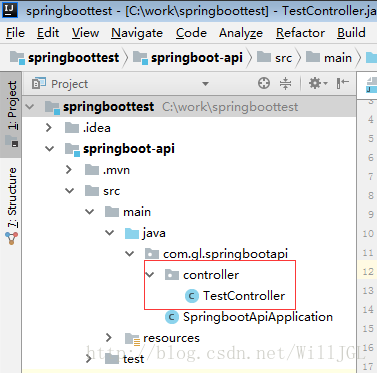Open the View menu
Image resolution: width=377 pixels, height=373 pixels.
coord(85,33)
